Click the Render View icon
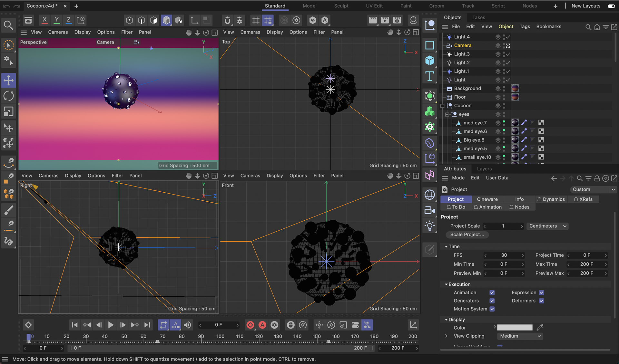This screenshot has width=619, height=364. pyautogui.click(x=373, y=20)
